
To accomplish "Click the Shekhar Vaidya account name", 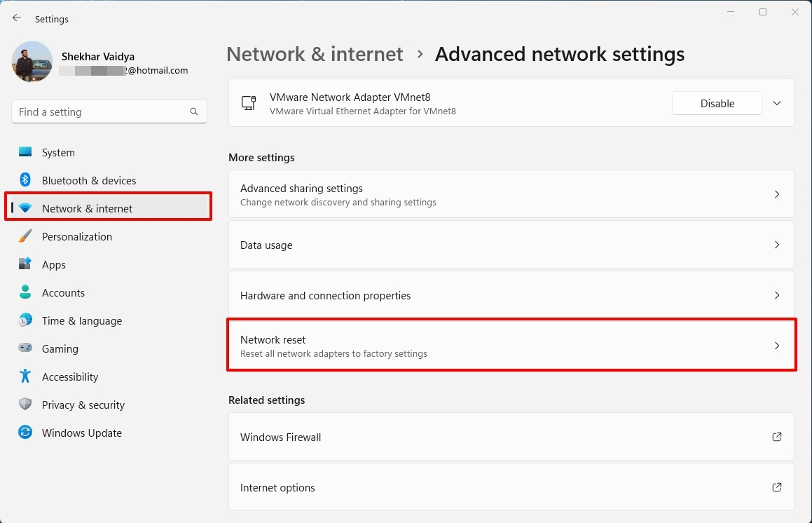I will tap(98, 57).
